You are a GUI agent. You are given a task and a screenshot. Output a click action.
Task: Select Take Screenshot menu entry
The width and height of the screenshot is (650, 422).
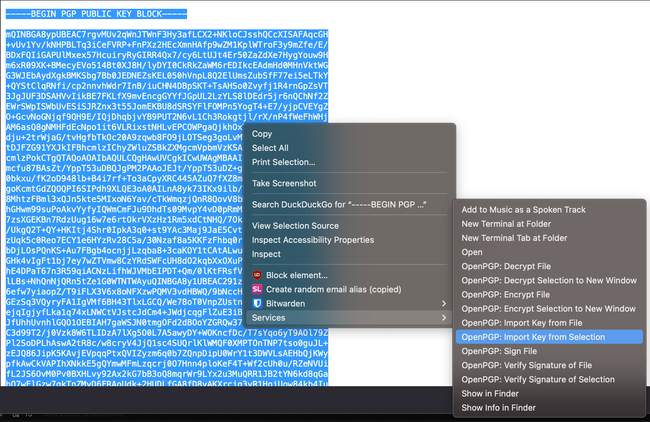285,183
